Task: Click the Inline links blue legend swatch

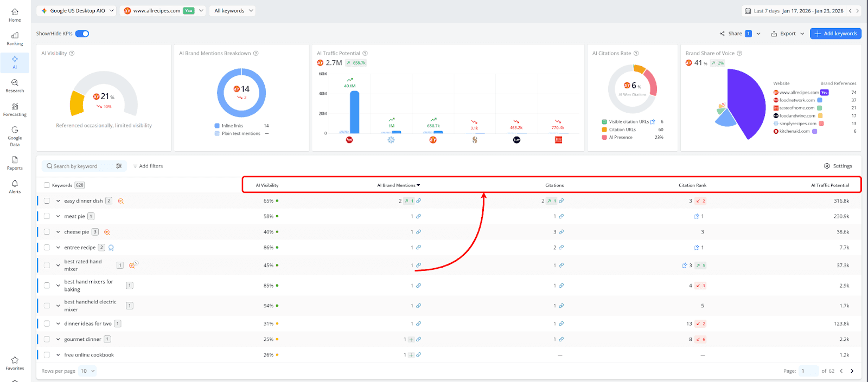Action: [217, 126]
